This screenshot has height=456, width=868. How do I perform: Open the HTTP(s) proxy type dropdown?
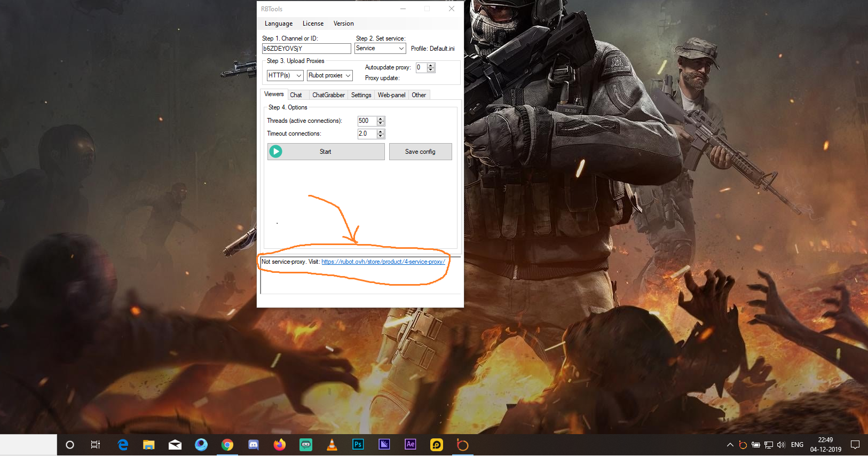click(x=285, y=76)
